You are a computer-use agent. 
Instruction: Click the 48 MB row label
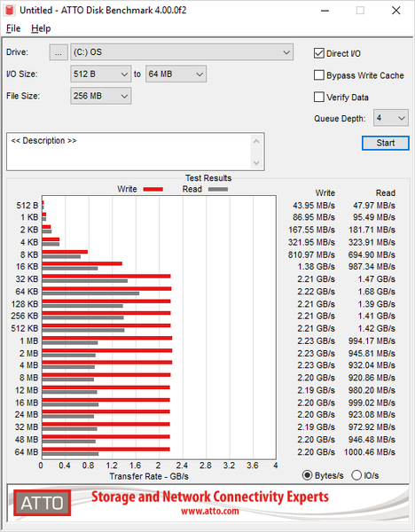click(27, 440)
